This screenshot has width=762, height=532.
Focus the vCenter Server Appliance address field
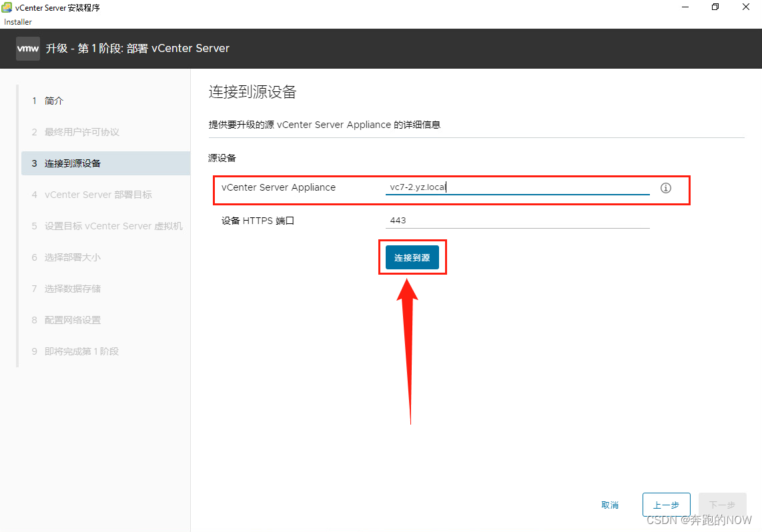click(x=518, y=187)
